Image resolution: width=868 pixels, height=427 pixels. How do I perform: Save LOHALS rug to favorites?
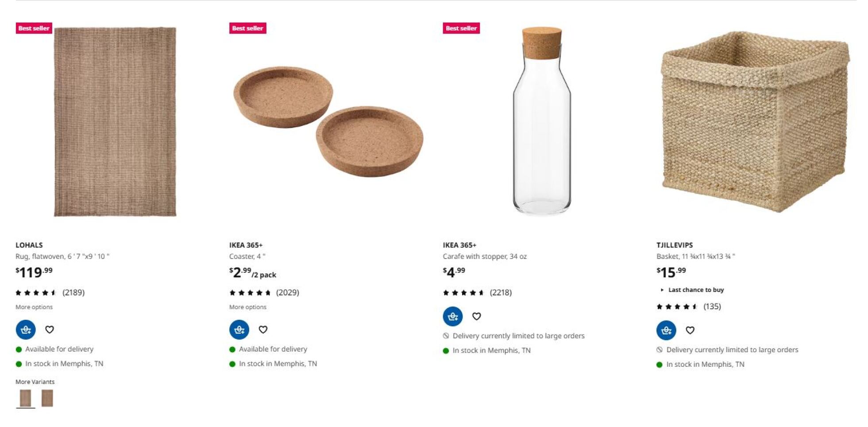click(50, 330)
